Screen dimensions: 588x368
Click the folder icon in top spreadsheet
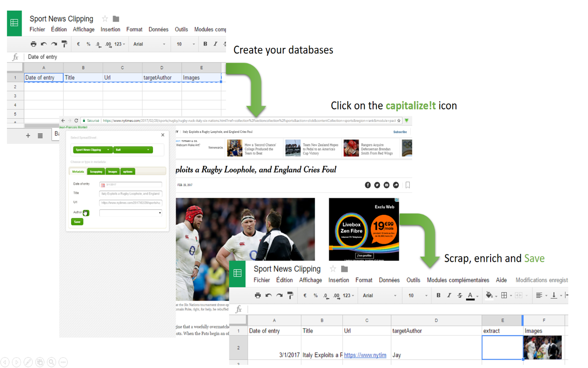(x=116, y=19)
